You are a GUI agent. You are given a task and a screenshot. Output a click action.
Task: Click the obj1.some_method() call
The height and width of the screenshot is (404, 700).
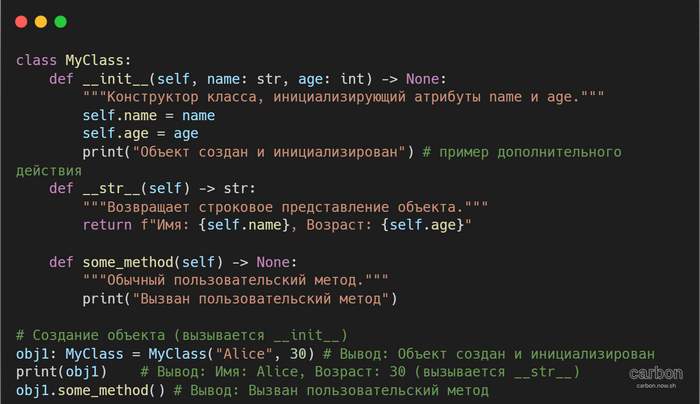point(91,389)
